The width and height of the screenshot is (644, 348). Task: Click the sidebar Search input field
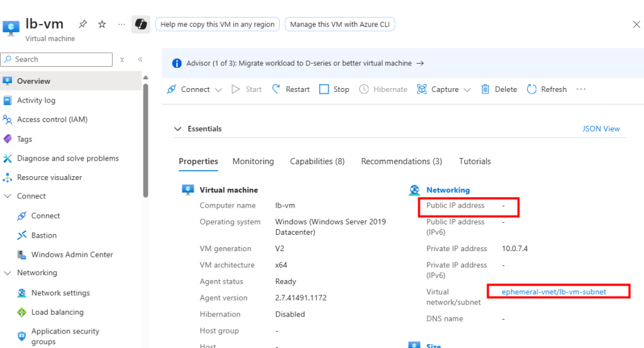tap(57, 59)
